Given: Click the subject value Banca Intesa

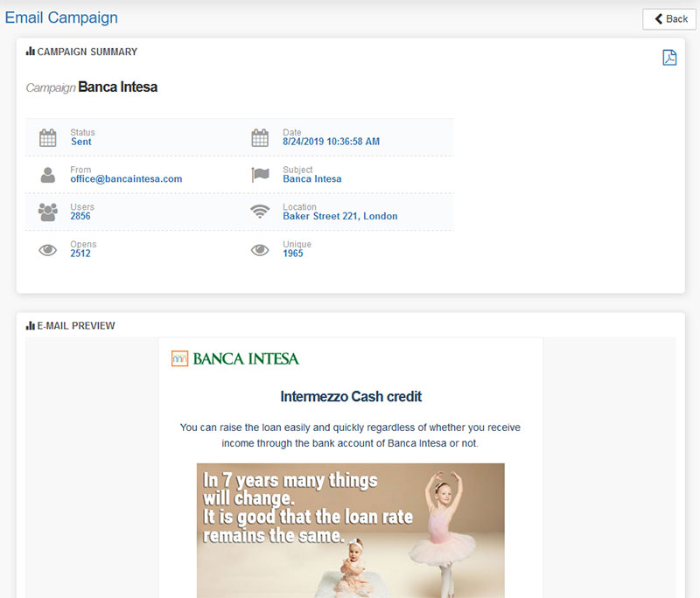Looking at the screenshot, I should (x=312, y=179).
